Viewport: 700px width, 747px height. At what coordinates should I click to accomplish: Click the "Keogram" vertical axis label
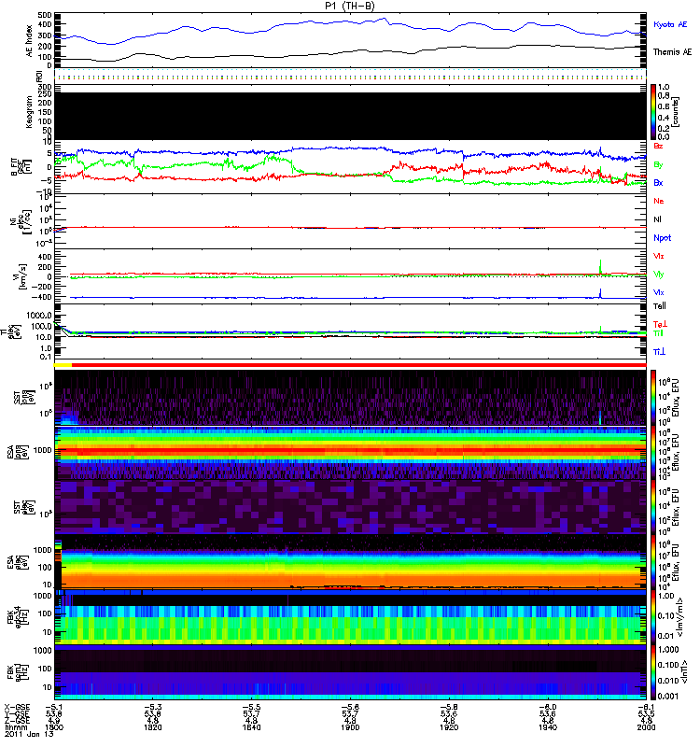tap(29, 111)
